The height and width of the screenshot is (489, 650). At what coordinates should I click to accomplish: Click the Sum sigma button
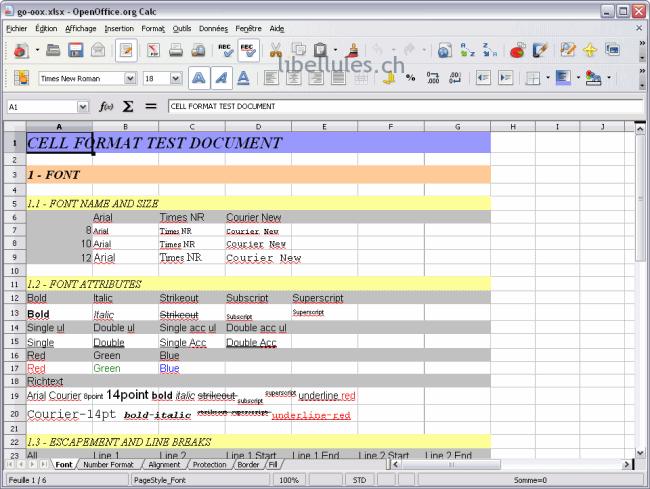128,107
